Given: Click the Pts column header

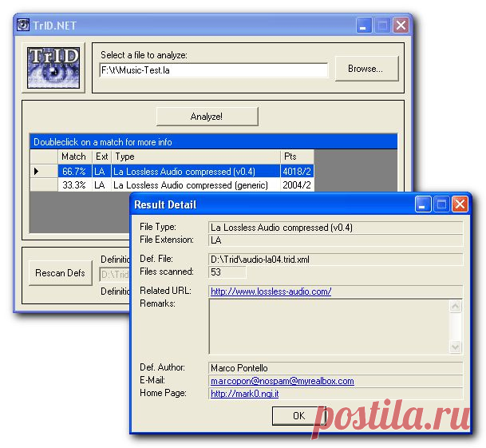Looking at the screenshot, I should coord(297,157).
